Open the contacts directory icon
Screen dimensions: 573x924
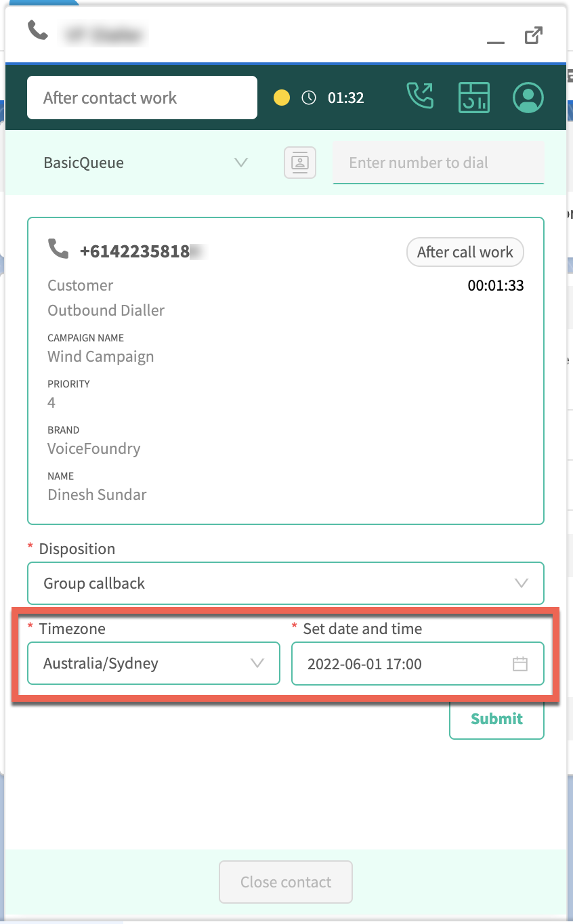coord(300,163)
